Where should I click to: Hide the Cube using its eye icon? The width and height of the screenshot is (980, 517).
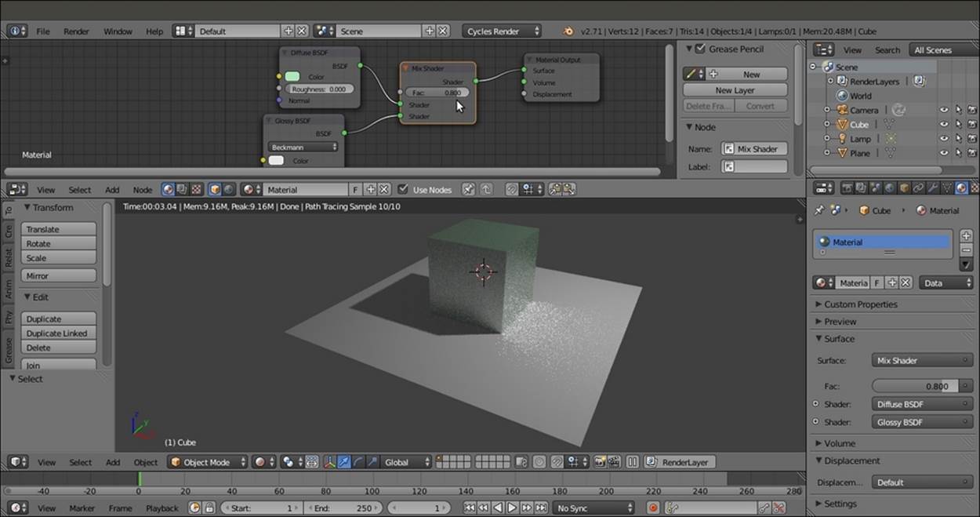tap(944, 124)
